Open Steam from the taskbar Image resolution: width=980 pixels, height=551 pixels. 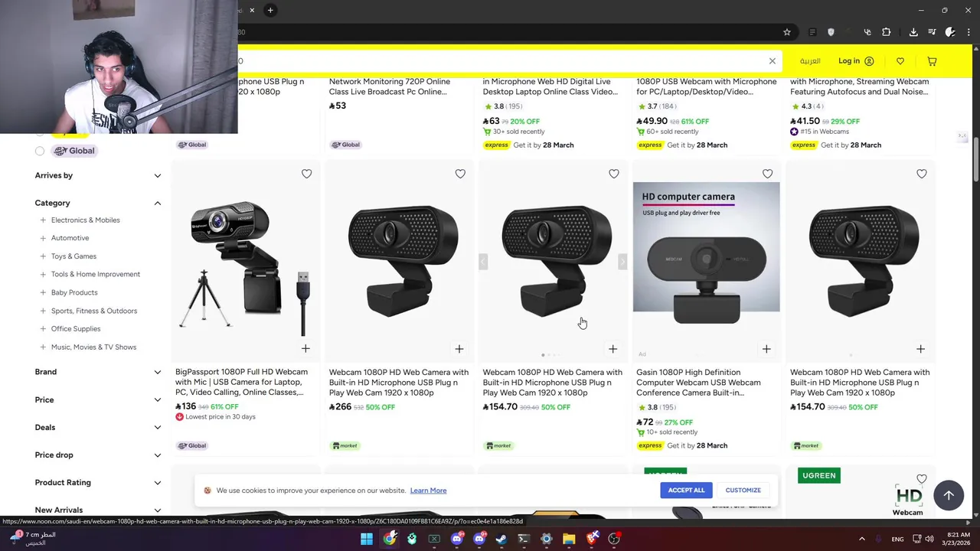tap(501, 539)
